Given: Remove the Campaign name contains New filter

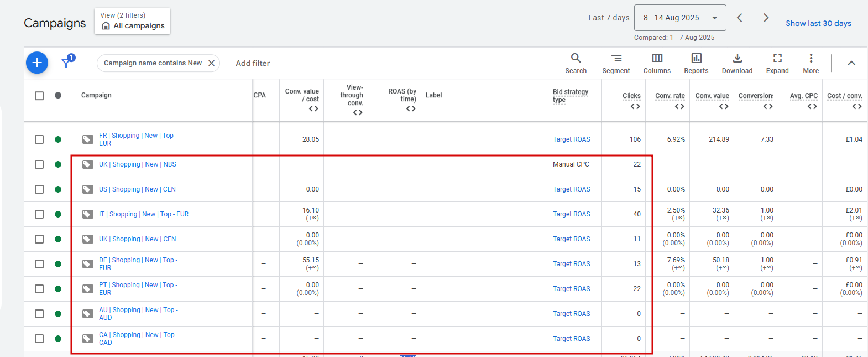Looking at the screenshot, I should 211,63.
